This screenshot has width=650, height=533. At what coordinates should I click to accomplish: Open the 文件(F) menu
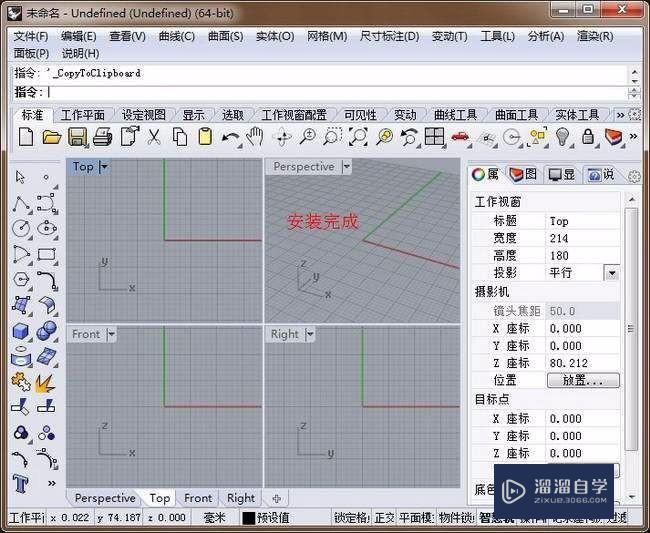31,36
